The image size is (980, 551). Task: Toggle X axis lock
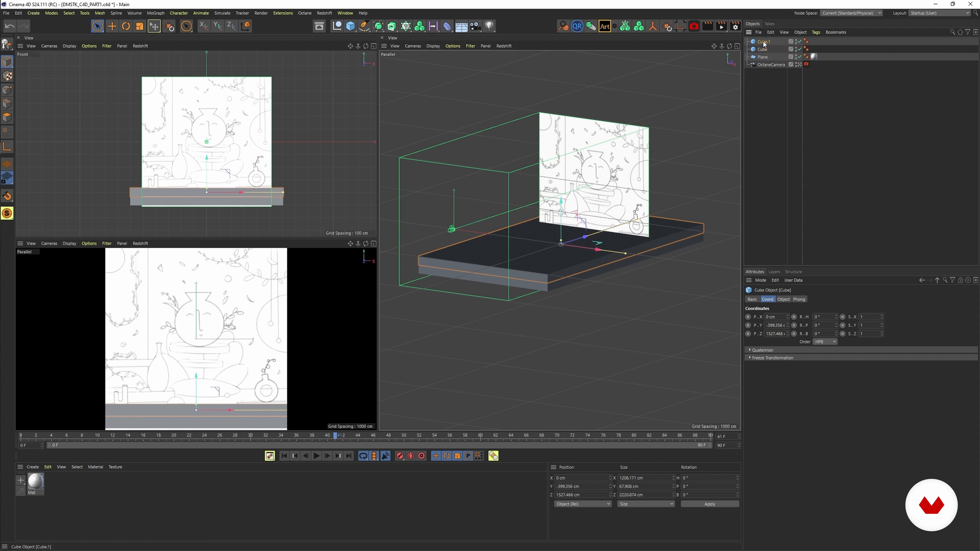pyautogui.click(x=204, y=26)
